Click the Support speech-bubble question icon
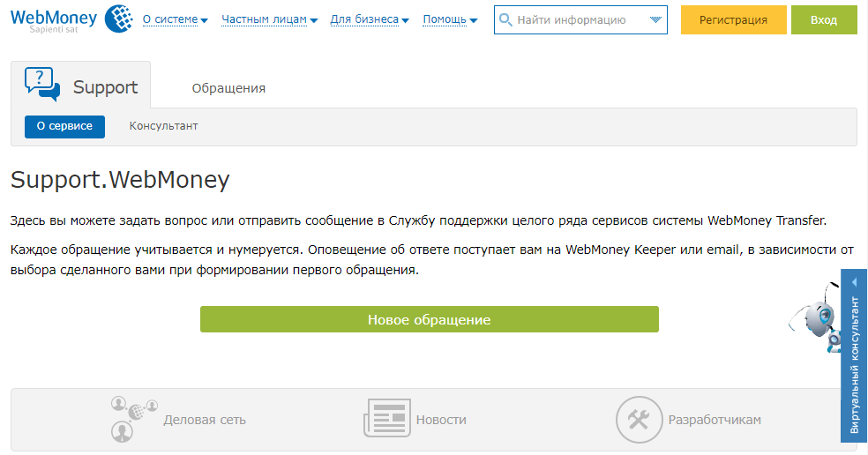The width and height of the screenshot is (868, 455). click(42, 84)
